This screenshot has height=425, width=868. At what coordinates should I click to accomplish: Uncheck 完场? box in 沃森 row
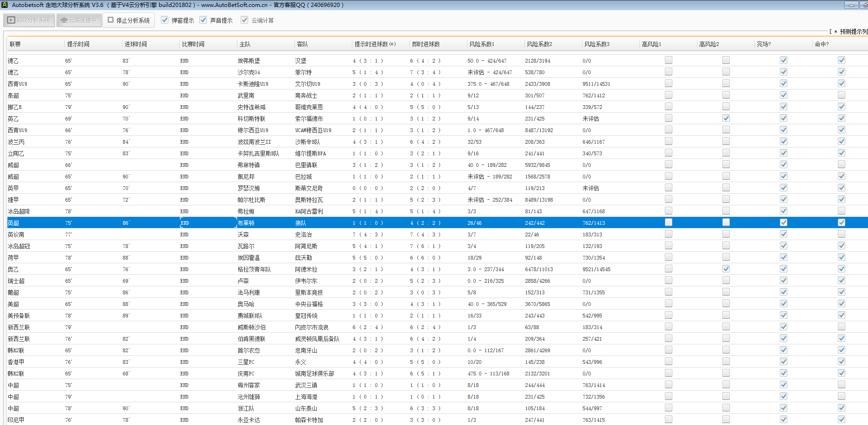(783, 234)
